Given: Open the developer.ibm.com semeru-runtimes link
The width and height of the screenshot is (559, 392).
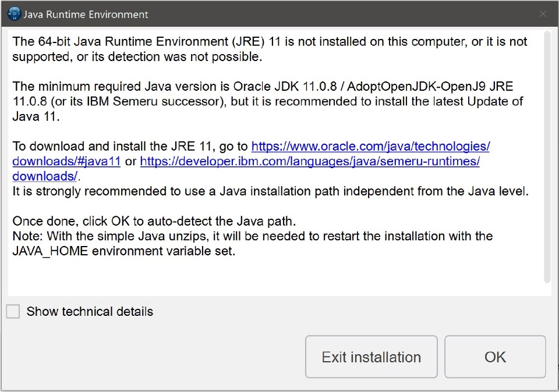Looking at the screenshot, I should tap(310, 161).
